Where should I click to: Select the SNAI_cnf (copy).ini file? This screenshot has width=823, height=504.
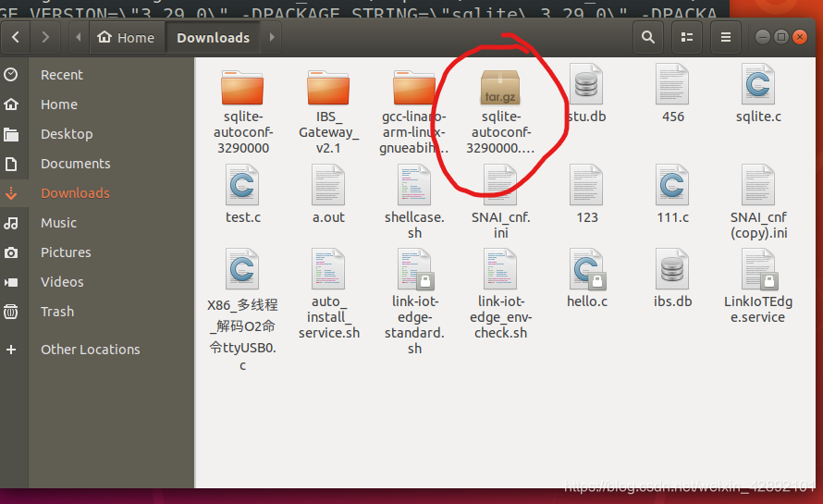point(758,203)
